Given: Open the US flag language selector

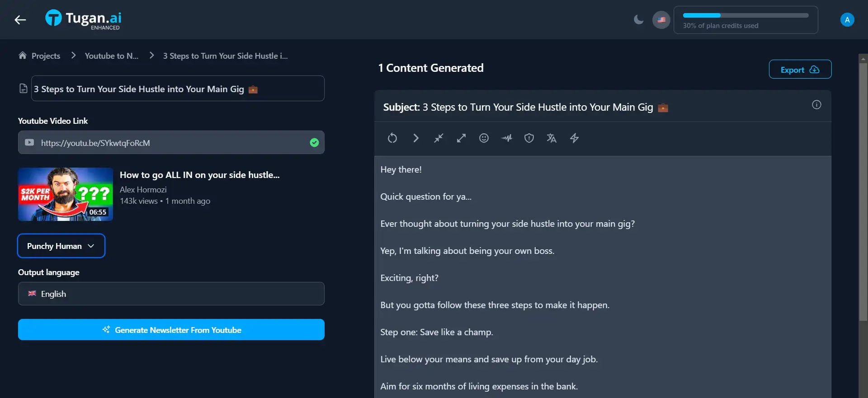Looking at the screenshot, I should point(661,20).
